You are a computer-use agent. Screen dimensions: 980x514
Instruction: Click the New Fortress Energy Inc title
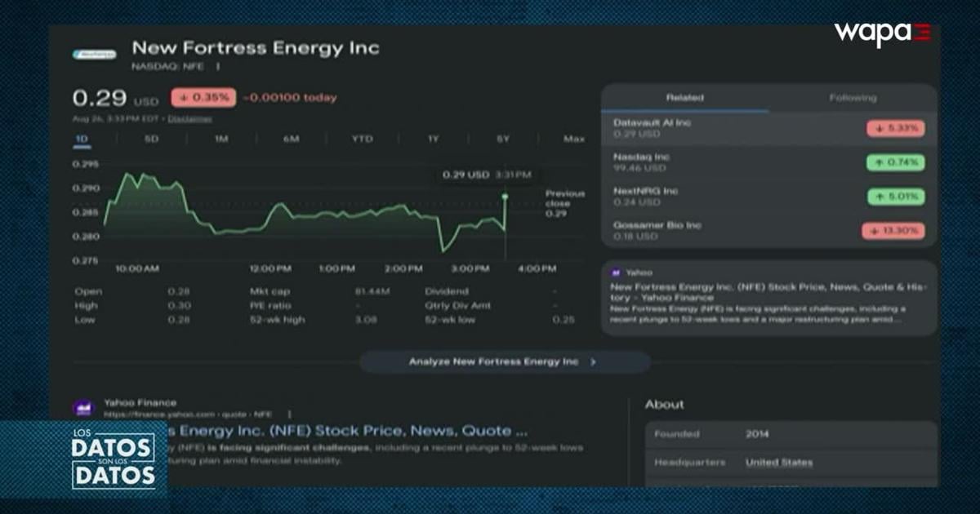tap(256, 48)
